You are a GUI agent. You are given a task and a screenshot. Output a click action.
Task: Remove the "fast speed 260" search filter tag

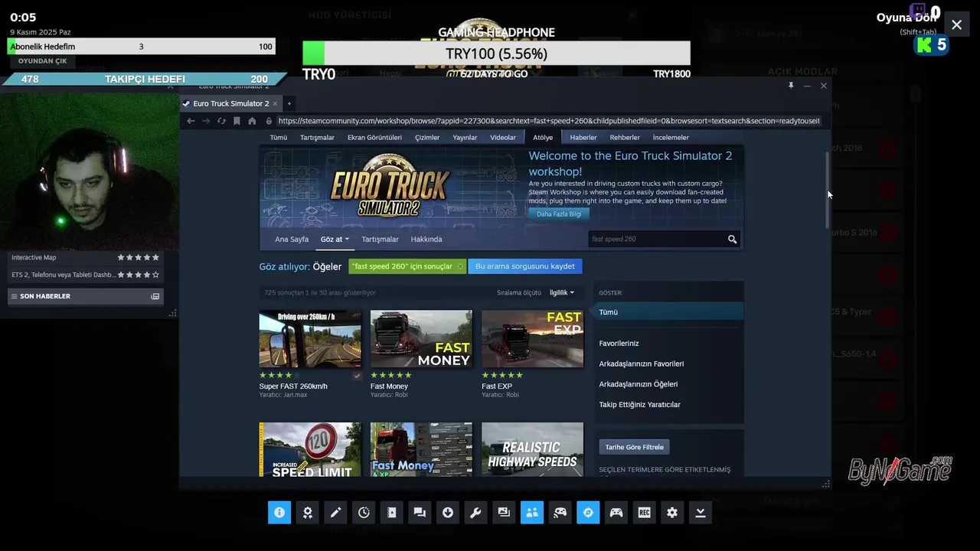[459, 266]
